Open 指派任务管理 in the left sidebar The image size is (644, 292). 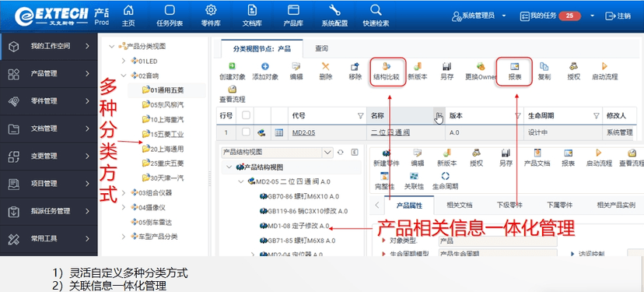click(49, 211)
